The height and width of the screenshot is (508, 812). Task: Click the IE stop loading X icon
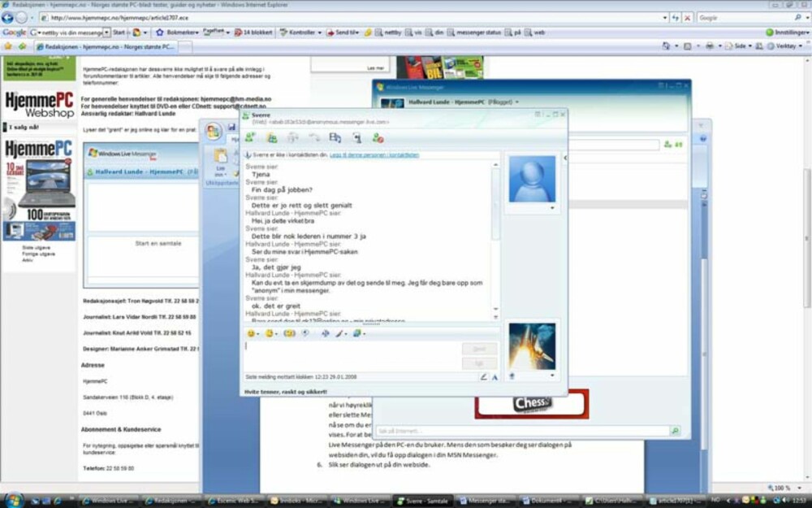[x=687, y=18]
